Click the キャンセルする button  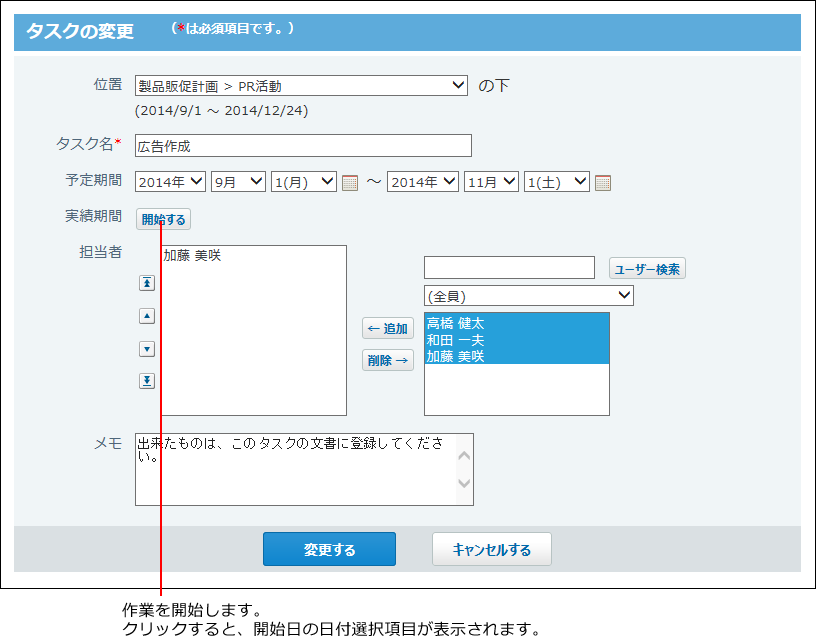click(x=492, y=549)
